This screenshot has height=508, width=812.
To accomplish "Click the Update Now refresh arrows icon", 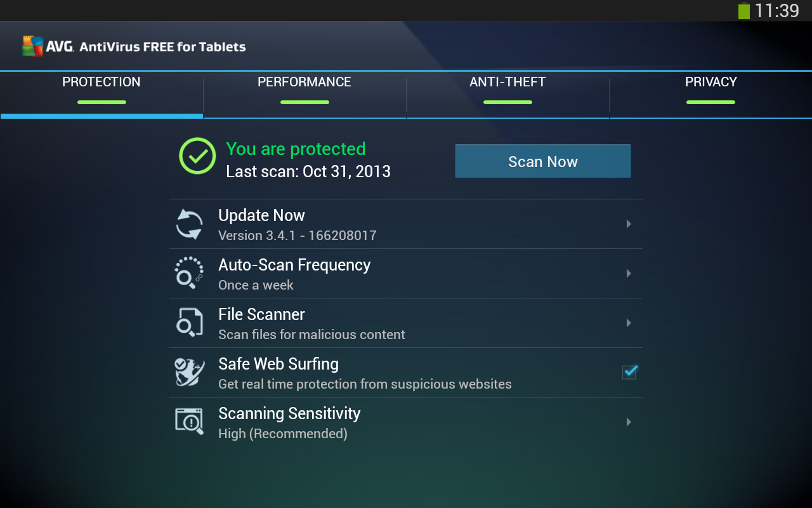I will (189, 224).
